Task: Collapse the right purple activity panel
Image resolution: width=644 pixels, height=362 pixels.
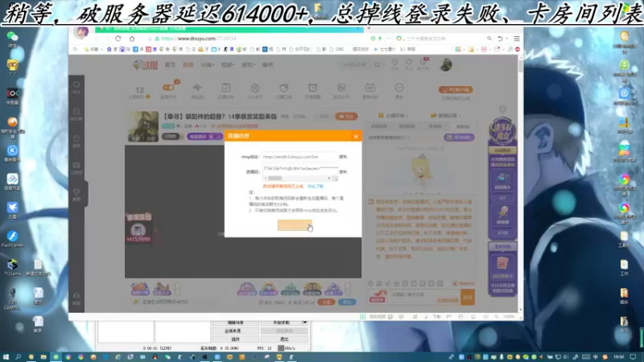Action: pyautogui.click(x=502, y=109)
